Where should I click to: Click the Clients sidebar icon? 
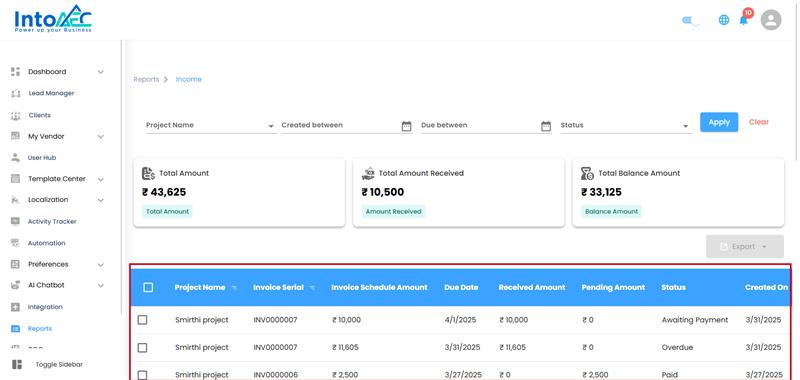pos(15,116)
